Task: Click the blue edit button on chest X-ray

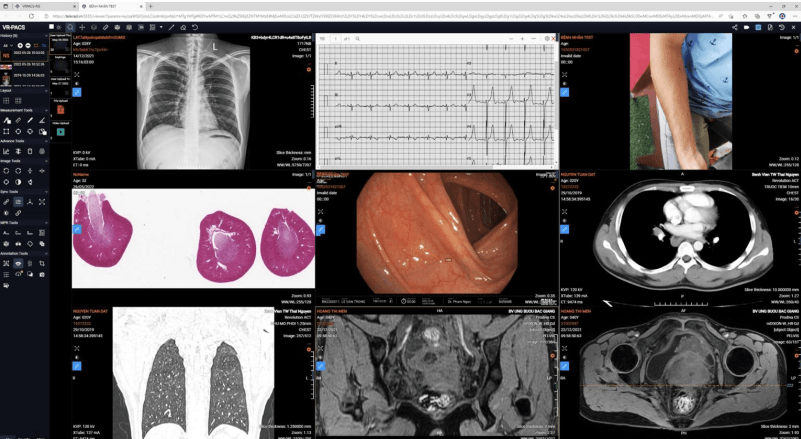Action: [x=77, y=91]
